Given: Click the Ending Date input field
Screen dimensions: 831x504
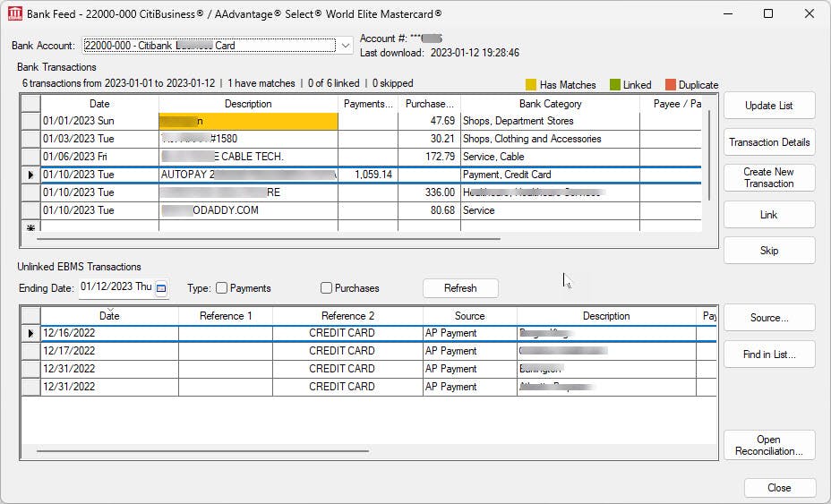Looking at the screenshot, I should tap(116, 288).
